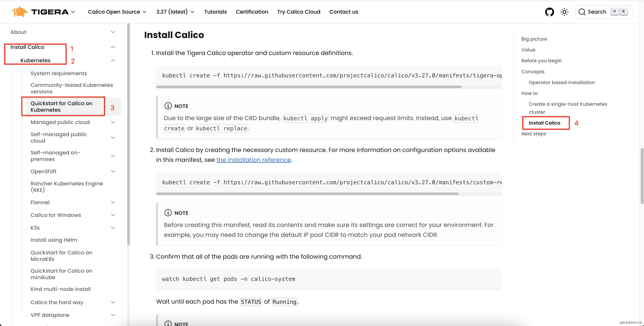Expand Self-managed public cloud section
This screenshot has height=326, width=644.
pos(113,137)
